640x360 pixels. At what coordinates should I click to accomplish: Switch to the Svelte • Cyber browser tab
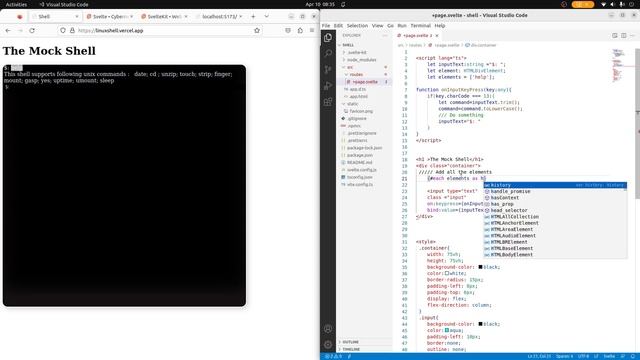[109, 16]
